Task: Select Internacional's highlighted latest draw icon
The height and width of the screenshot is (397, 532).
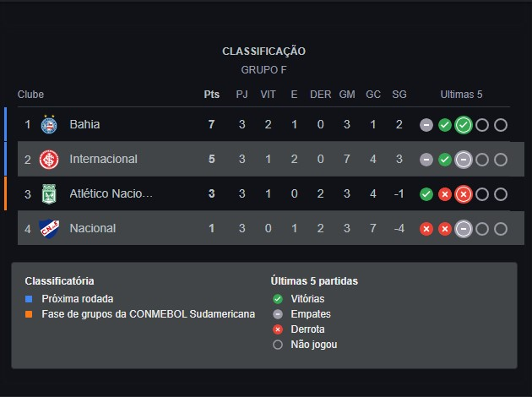Action: pos(464,160)
